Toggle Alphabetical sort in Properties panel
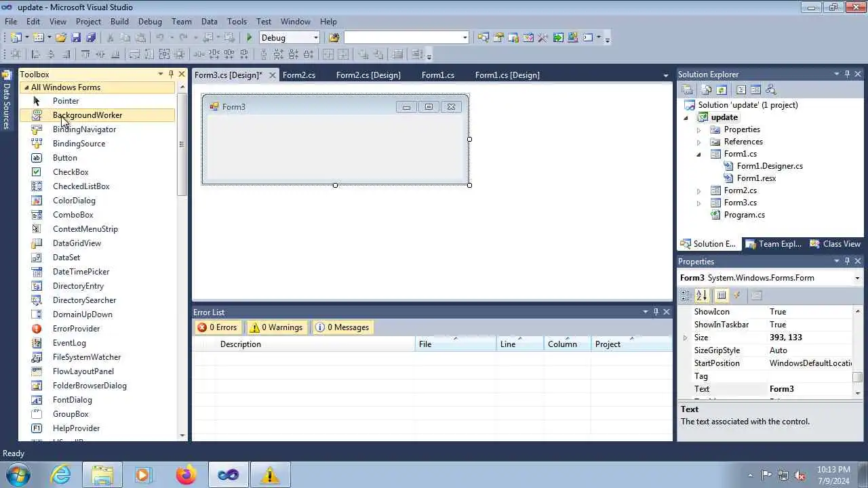The height and width of the screenshot is (488, 868). (702, 296)
